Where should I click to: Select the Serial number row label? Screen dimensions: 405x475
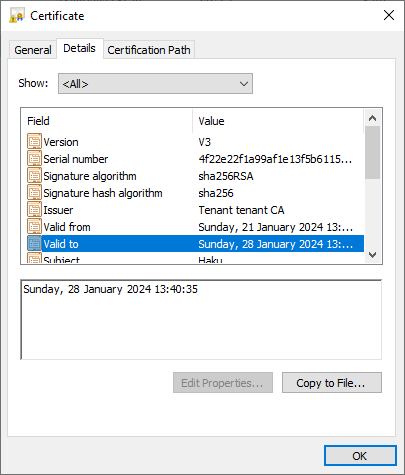click(76, 159)
